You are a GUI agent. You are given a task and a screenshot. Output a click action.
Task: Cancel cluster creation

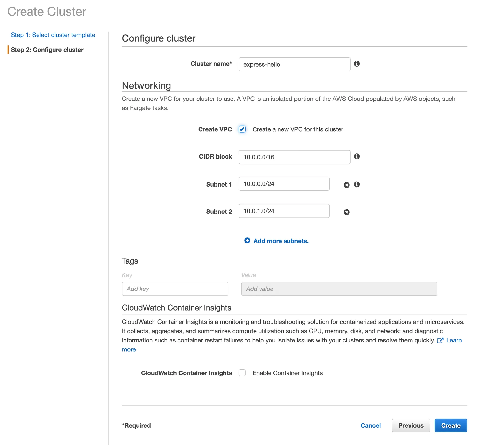coord(370,425)
